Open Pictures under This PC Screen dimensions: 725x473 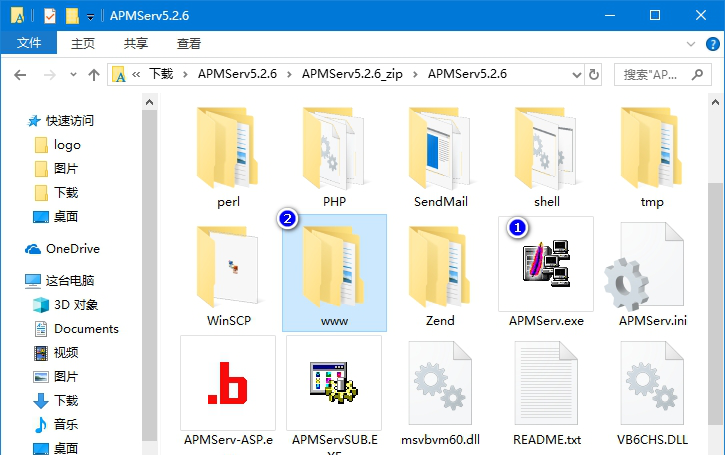pos(55,376)
